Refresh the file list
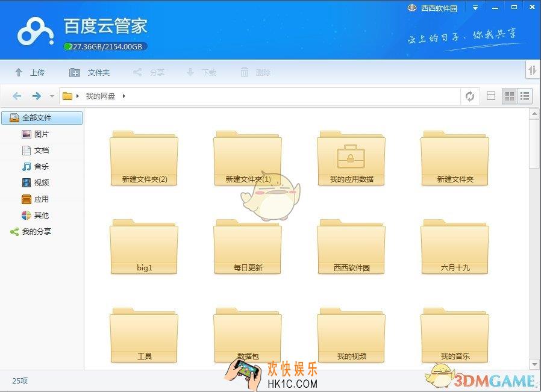This screenshot has width=541, height=392. 469,96
